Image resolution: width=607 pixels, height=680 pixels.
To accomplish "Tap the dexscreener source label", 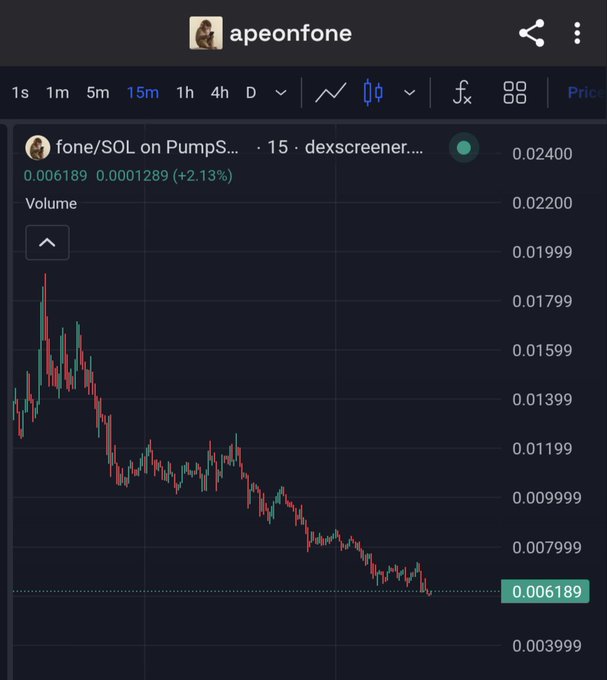I will pos(364,147).
